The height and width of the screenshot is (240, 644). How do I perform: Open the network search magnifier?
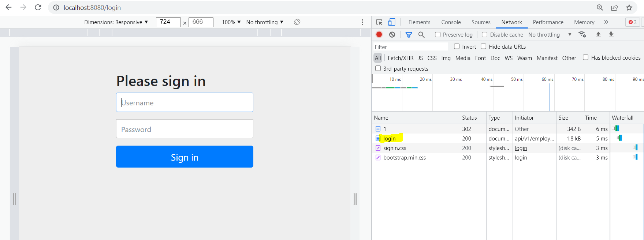click(x=421, y=34)
